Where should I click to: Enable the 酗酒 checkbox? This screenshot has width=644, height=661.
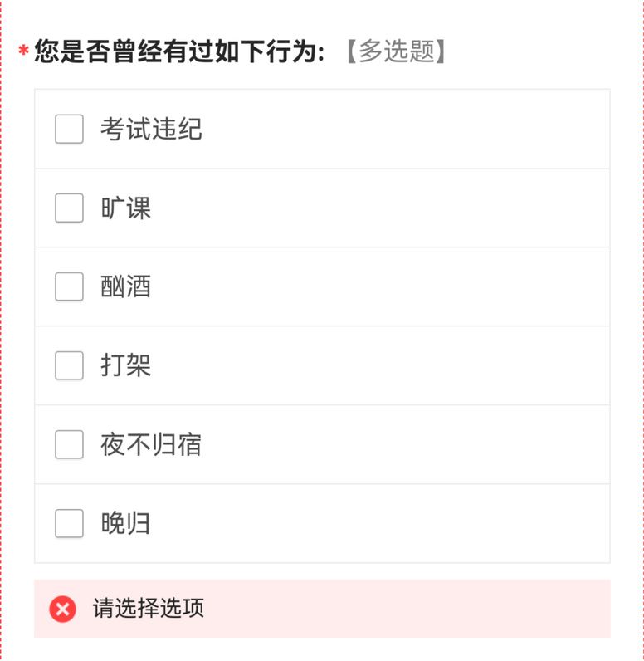[69, 286]
